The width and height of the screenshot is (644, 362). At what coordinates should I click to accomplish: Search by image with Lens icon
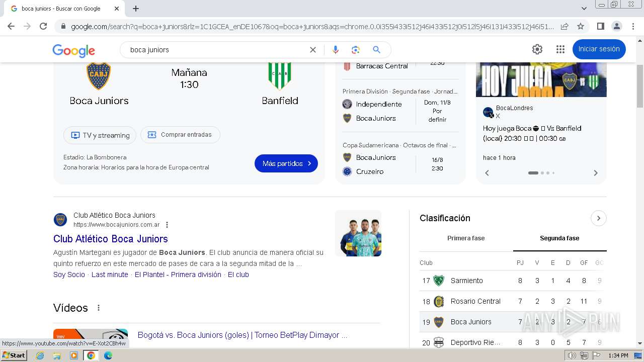(x=356, y=50)
